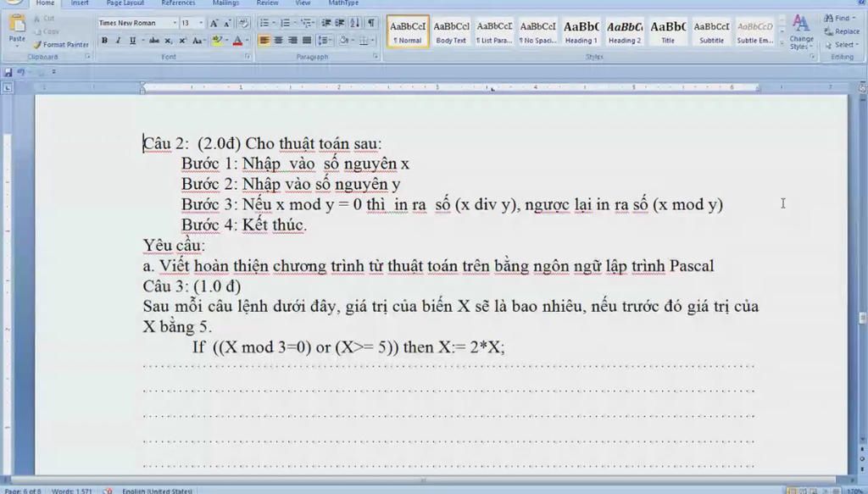Apply the yellow text highlight color

[217, 41]
